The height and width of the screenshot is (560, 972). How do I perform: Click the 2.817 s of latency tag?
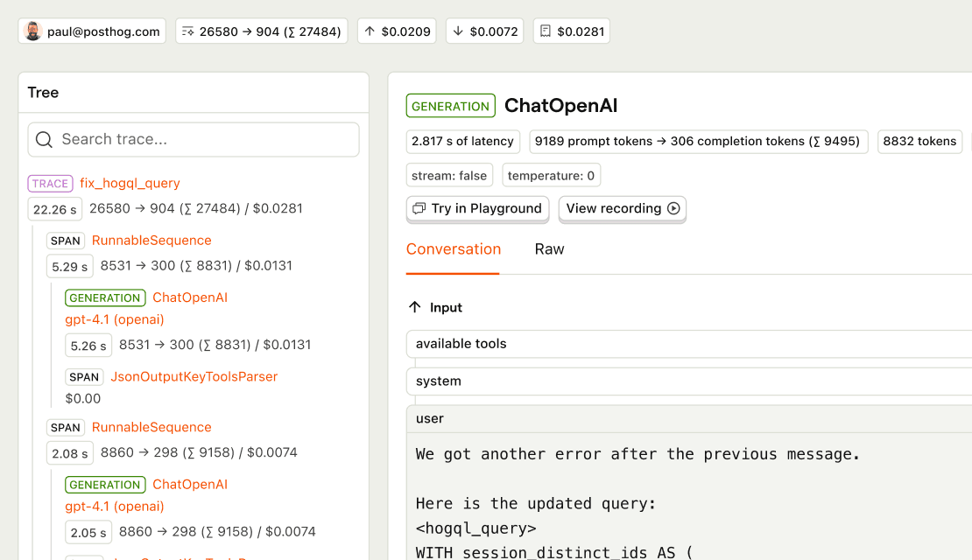tap(462, 141)
